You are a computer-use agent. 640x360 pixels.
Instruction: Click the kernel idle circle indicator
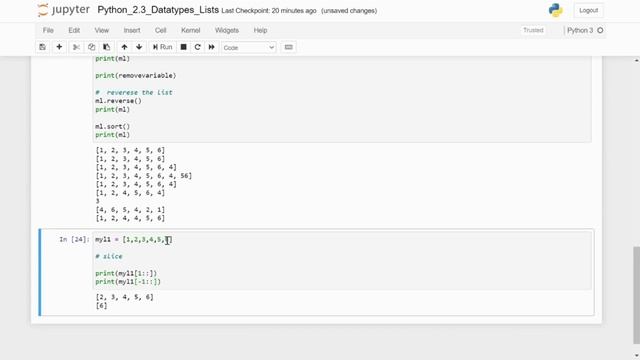[600, 30]
